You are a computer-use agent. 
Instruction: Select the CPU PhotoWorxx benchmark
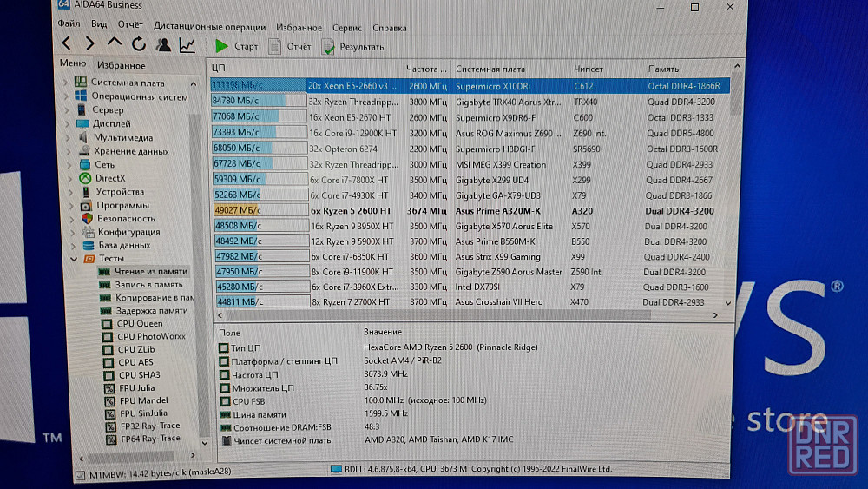pyautogui.click(x=151, y=336)
